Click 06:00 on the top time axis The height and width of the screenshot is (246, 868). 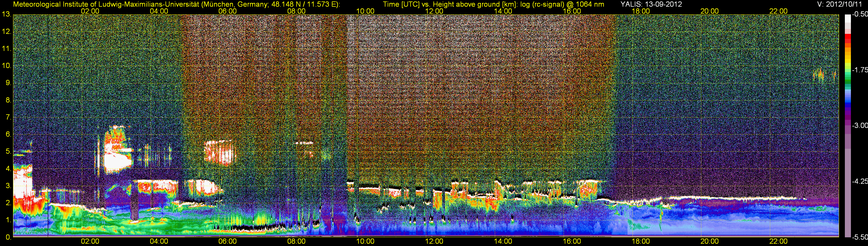[227, 11]
